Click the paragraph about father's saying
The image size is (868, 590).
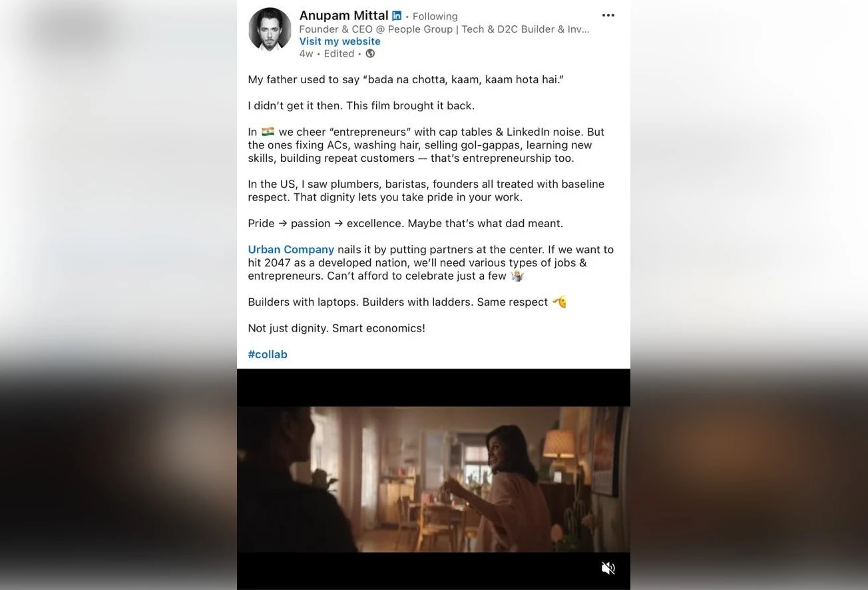[405, 79]
